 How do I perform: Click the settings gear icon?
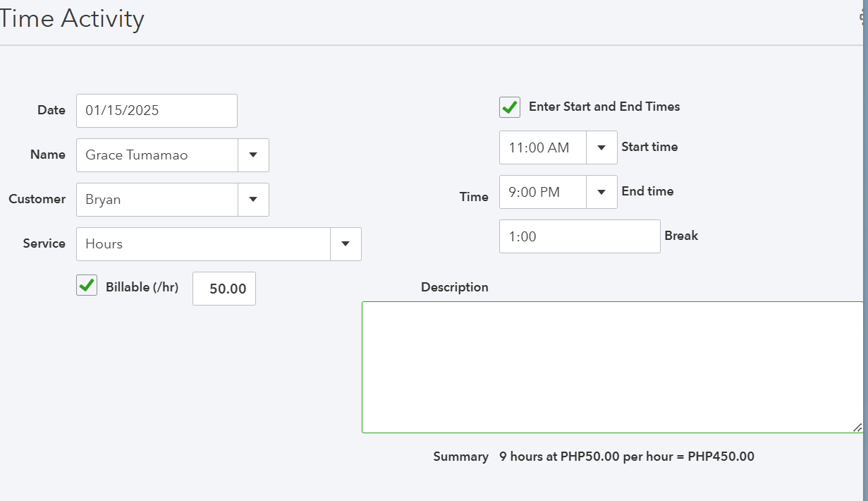click(864, 18)
